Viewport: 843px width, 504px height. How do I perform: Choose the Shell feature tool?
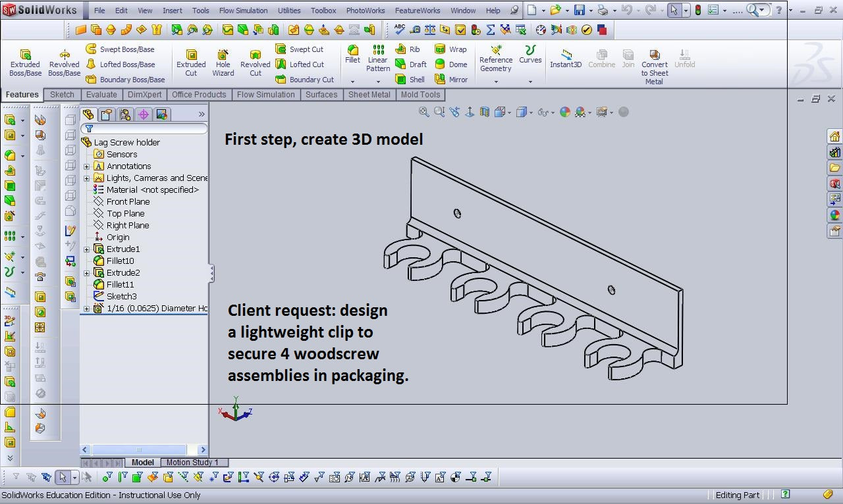click(410, 80)
